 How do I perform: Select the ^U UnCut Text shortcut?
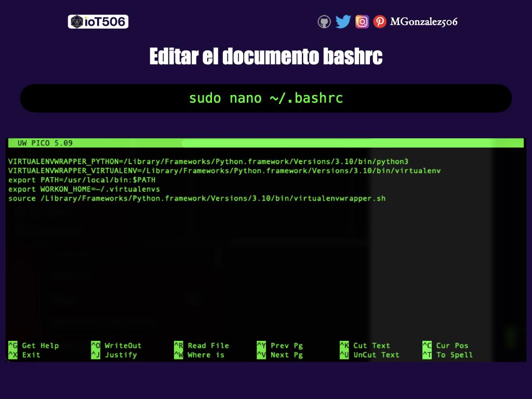pyautogui.click(x=369, y=355)
